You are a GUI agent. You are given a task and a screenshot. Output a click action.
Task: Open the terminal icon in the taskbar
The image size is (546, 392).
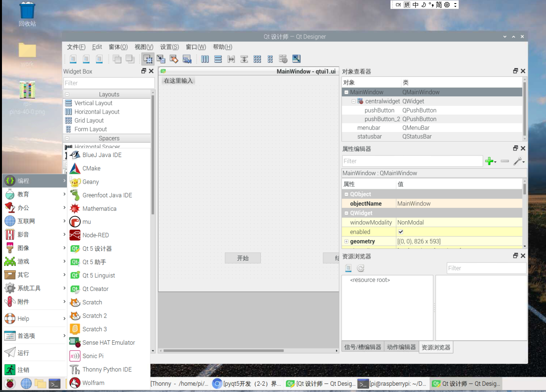[x=54, y=384]
